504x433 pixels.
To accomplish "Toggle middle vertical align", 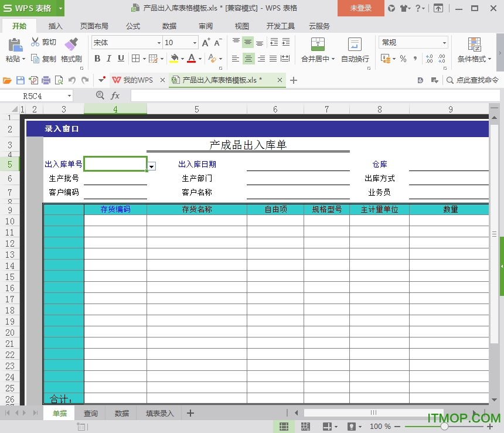I will click(247, 42).
